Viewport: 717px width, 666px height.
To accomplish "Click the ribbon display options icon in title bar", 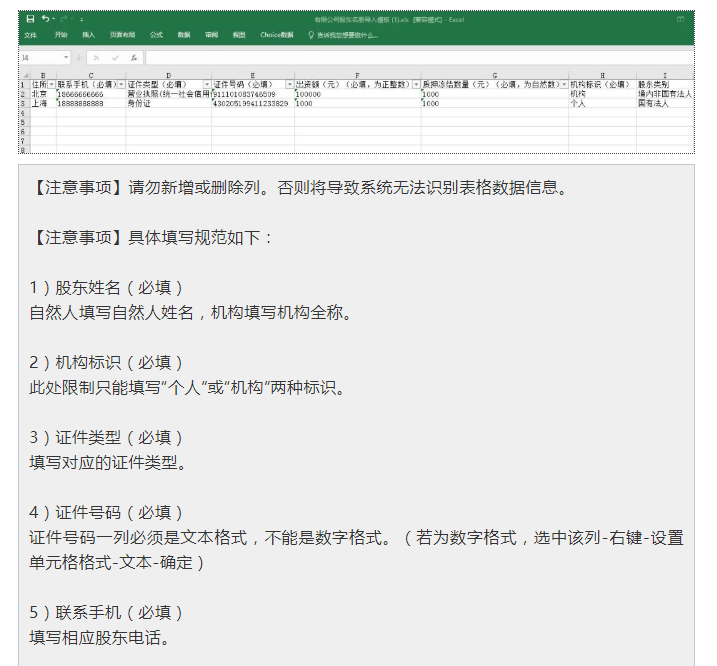I will (x=680, y=19).
